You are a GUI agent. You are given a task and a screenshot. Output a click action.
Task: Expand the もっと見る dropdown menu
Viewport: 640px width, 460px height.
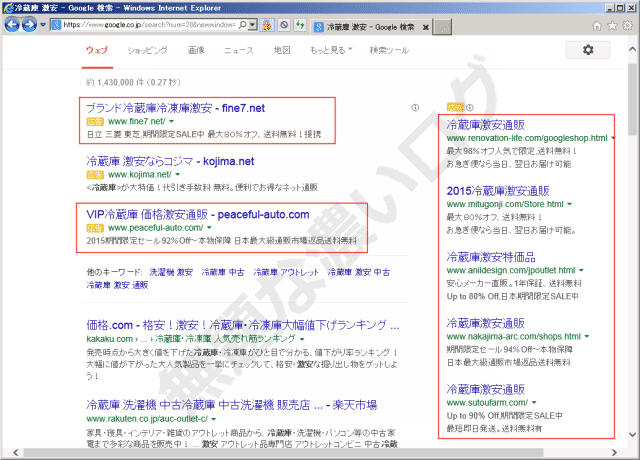(x=331, y=50)
